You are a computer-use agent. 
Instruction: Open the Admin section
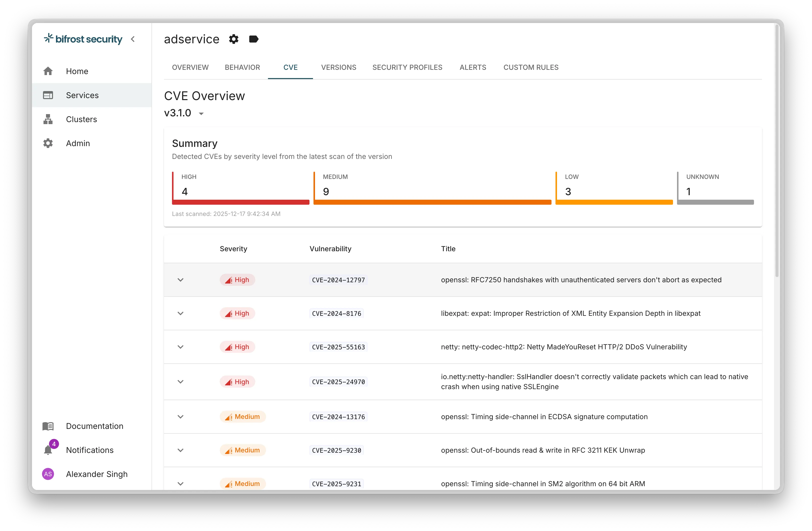[78, 143]
